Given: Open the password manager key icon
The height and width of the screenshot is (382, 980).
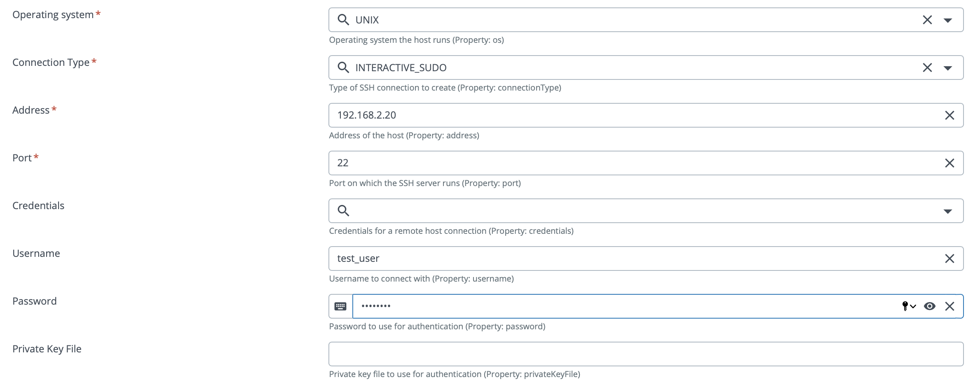Looking at the screenshot, I should pos(909,306).
